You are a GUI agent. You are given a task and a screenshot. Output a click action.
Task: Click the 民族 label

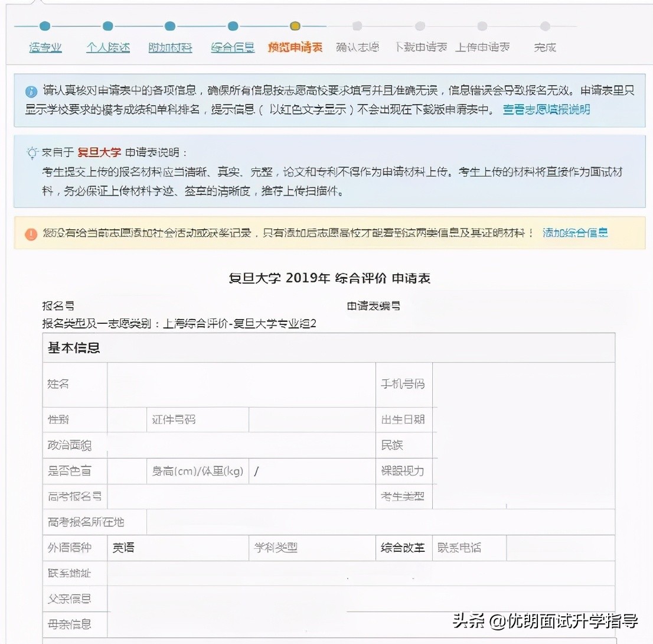point(392,445)
